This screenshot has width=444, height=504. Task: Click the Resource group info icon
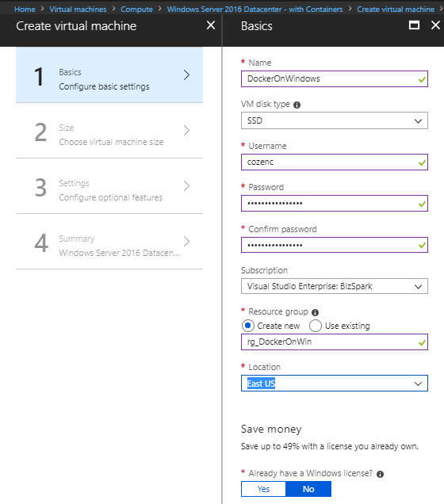[x=315, y=312]
